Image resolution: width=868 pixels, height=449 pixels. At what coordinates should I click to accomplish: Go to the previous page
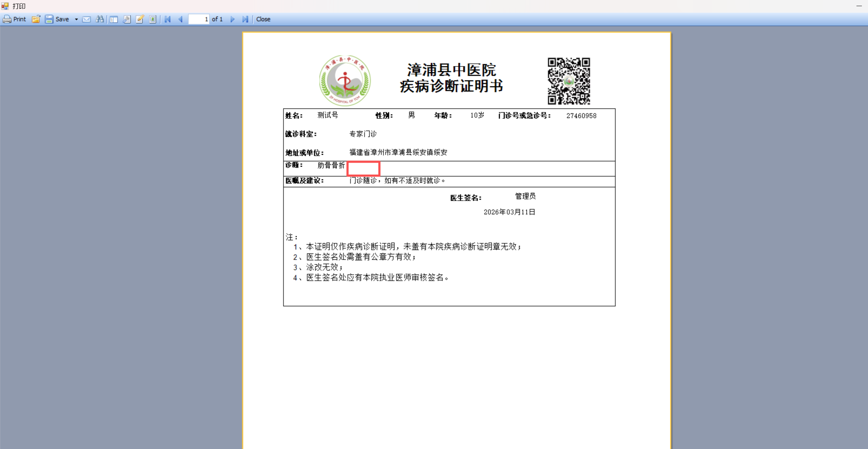181,19
